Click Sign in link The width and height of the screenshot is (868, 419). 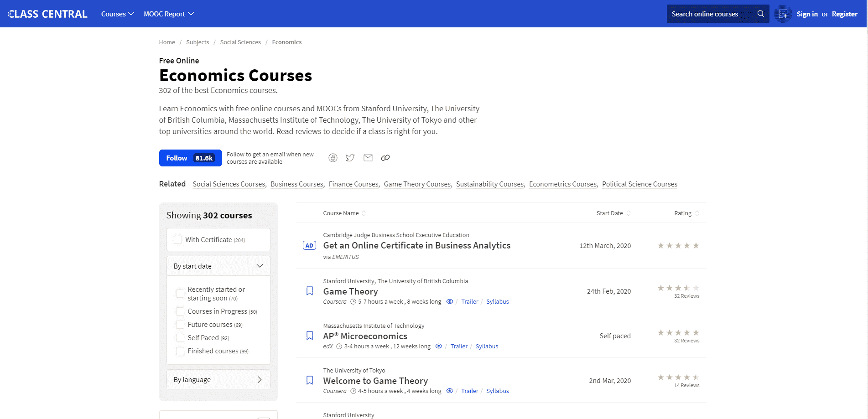point(807,14)
